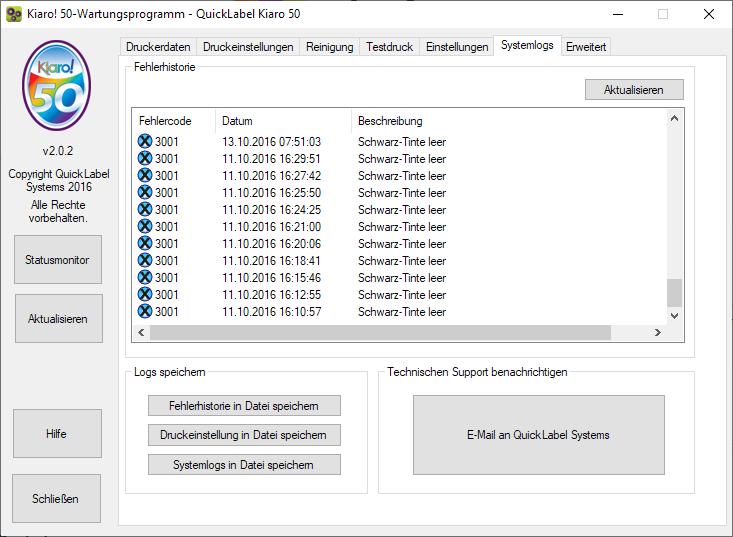Click Druckeinstellung in Datei speichern
The height and width of the screenshot is (537, 733).
click(x=244, y=435)
